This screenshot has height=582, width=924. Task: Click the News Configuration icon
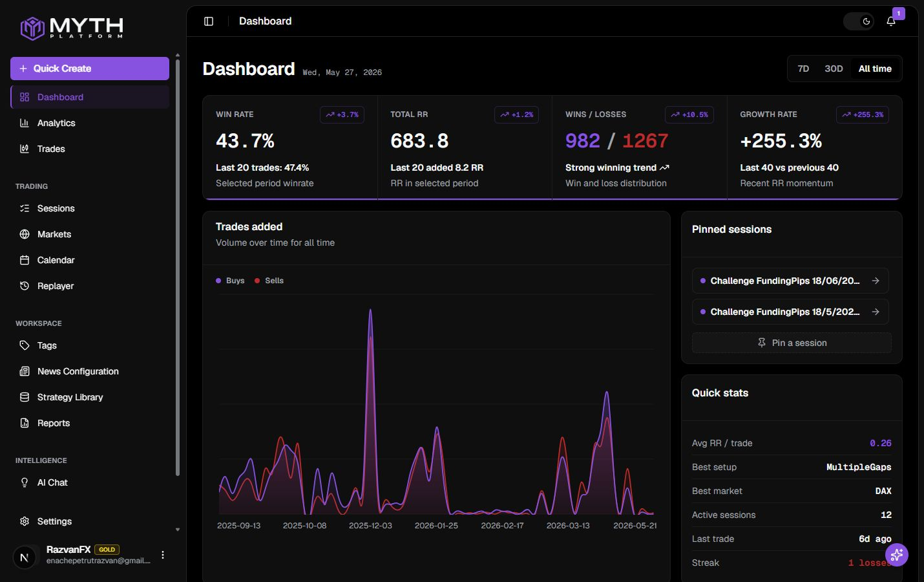[25, 371]
